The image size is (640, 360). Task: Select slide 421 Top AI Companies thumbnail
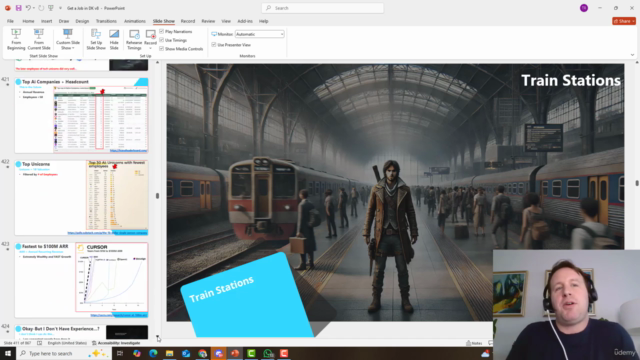[82, 115]
